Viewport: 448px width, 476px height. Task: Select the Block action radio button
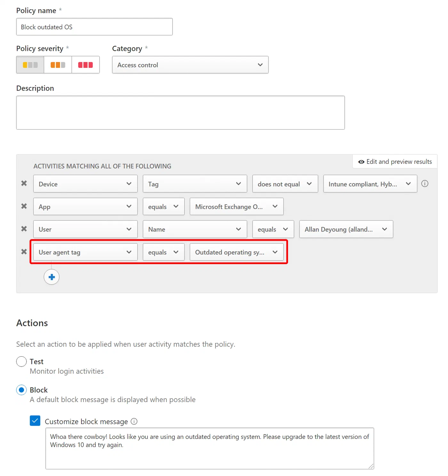click(21, 390)
